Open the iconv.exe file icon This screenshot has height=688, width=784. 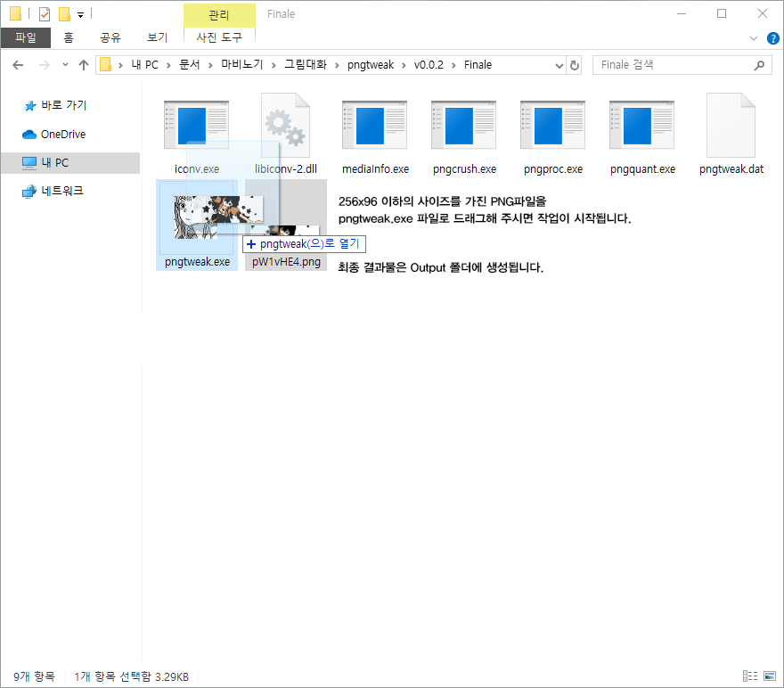coord(197,125)
